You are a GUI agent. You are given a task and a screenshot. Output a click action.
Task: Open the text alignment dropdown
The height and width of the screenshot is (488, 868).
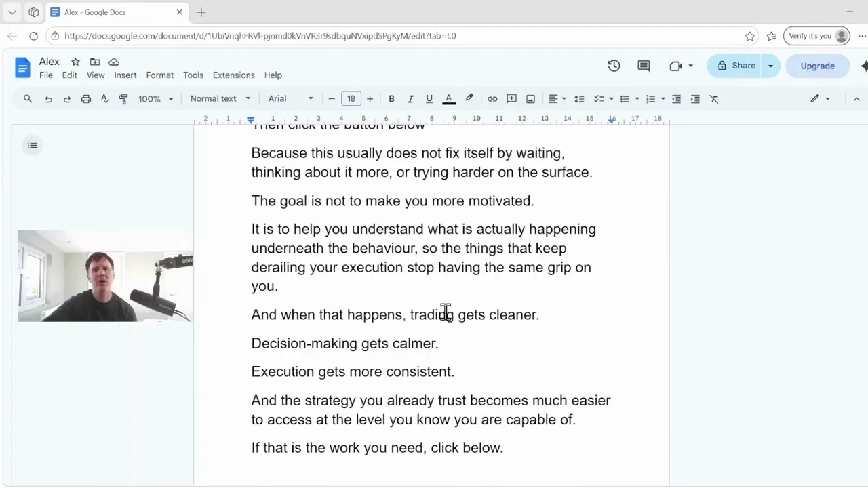(x=557, y=99)
